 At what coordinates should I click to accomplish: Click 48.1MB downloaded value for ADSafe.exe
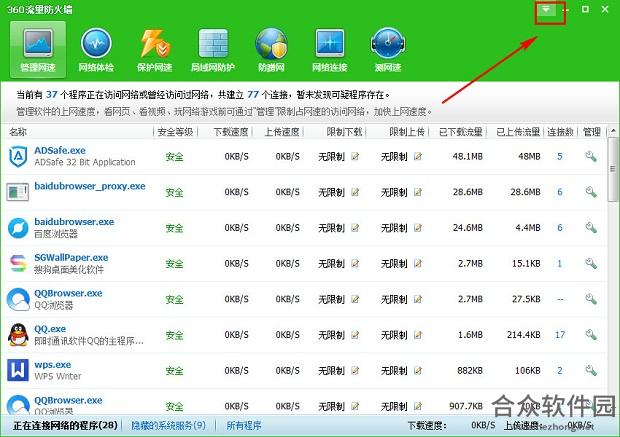tap(467, 156)
